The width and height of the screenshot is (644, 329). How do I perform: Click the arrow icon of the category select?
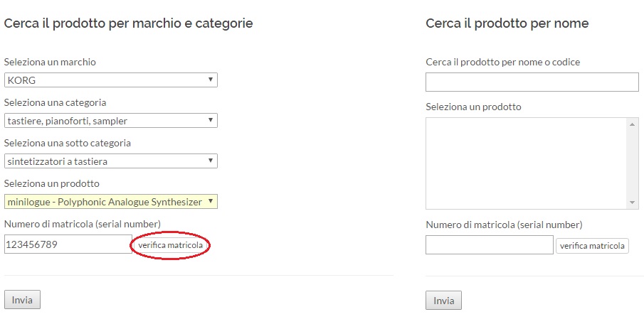pos(211,120)
